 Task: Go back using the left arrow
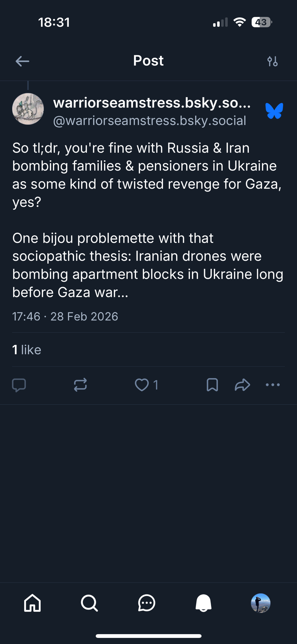22,61
